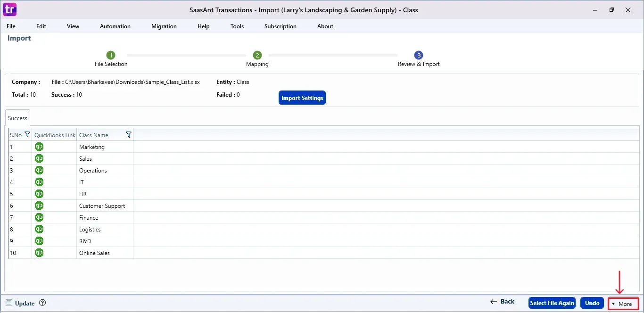Open QuickBooks link for Marketing row
Screen dimensions: 644x313
(x=39, y=147)
